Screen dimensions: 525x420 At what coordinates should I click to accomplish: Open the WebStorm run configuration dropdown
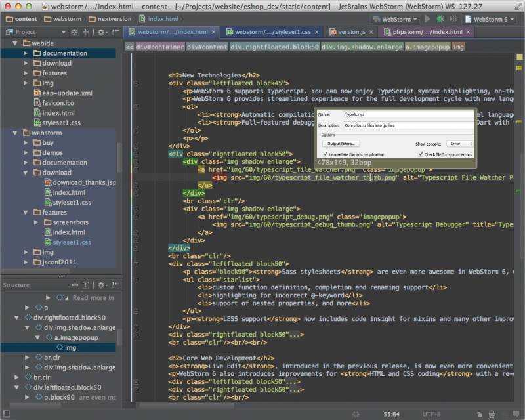[394, 20]
